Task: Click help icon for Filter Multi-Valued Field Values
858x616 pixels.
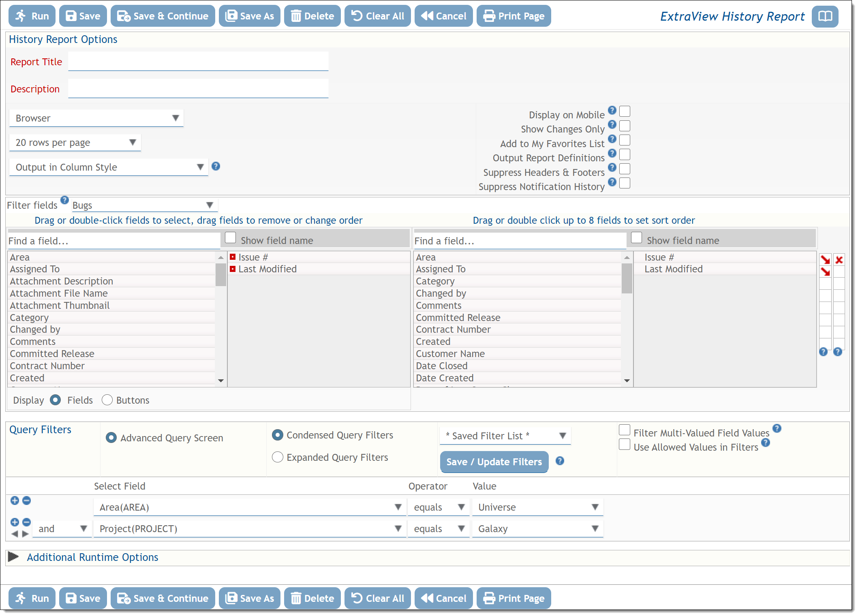Action: [x=777, y=428]
